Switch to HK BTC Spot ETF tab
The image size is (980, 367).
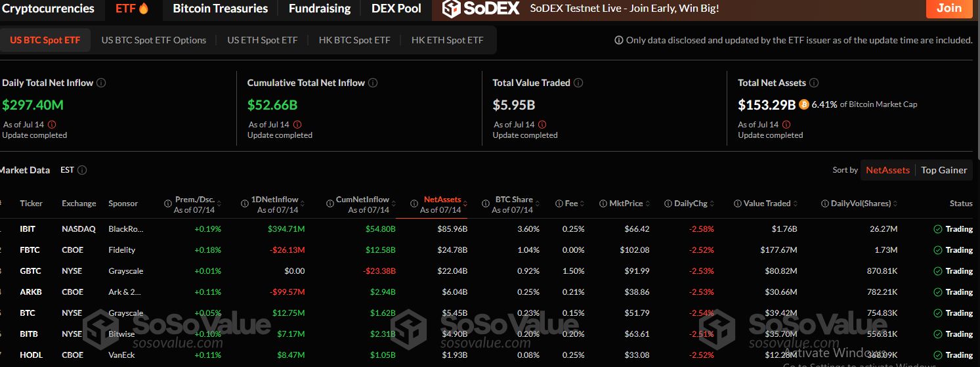point(354,40)
